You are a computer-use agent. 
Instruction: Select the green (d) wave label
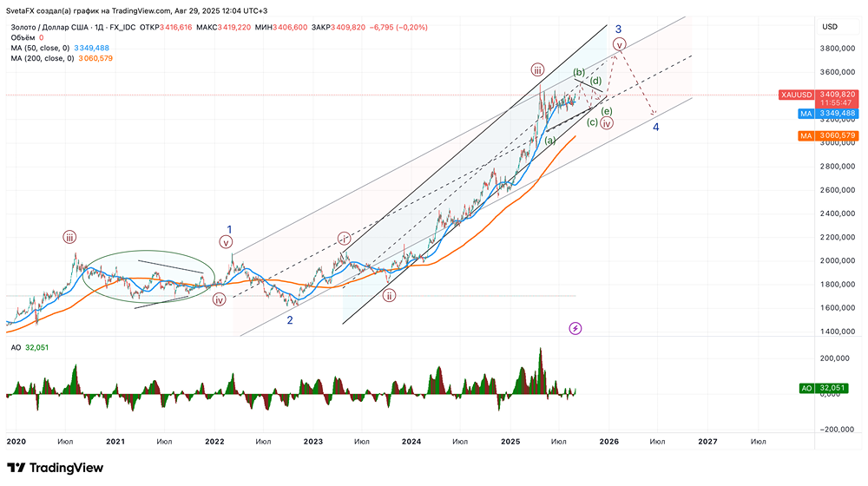(595, 82)
